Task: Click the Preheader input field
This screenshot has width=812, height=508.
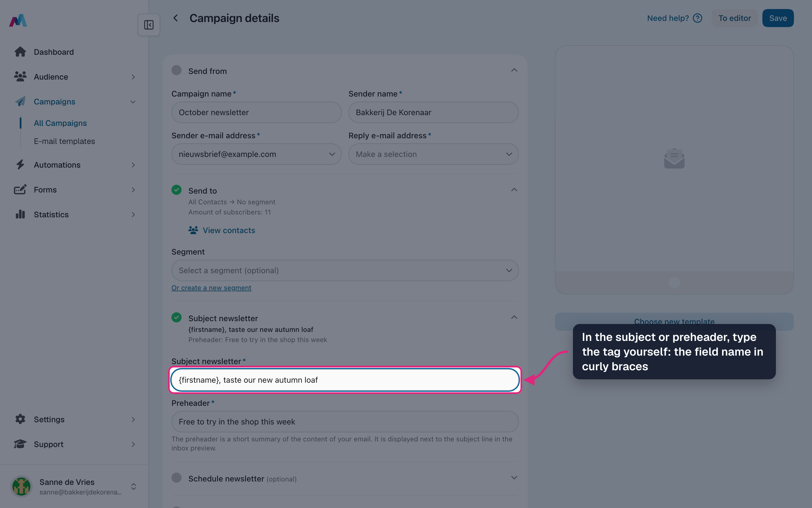Action: [x=345, y=422]
